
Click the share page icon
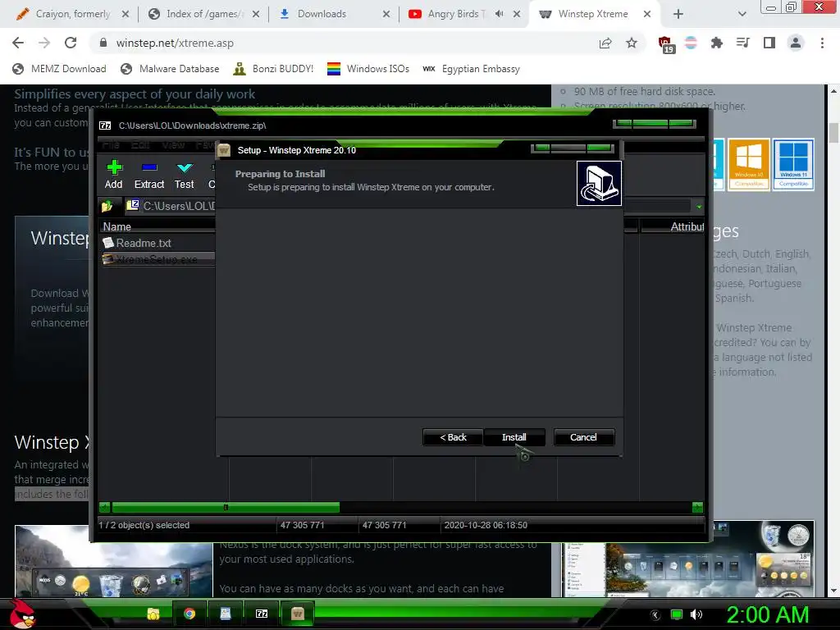coord(605,43)
